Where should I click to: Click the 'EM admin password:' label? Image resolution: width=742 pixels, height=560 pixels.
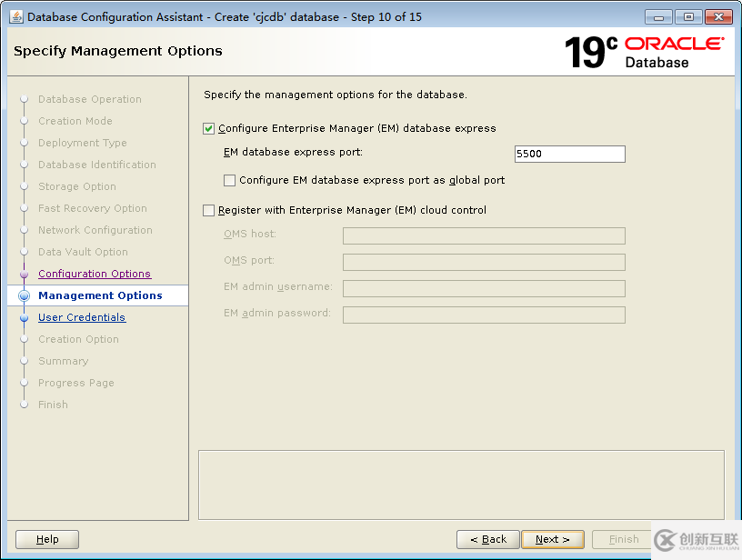(x=277, y=313)
